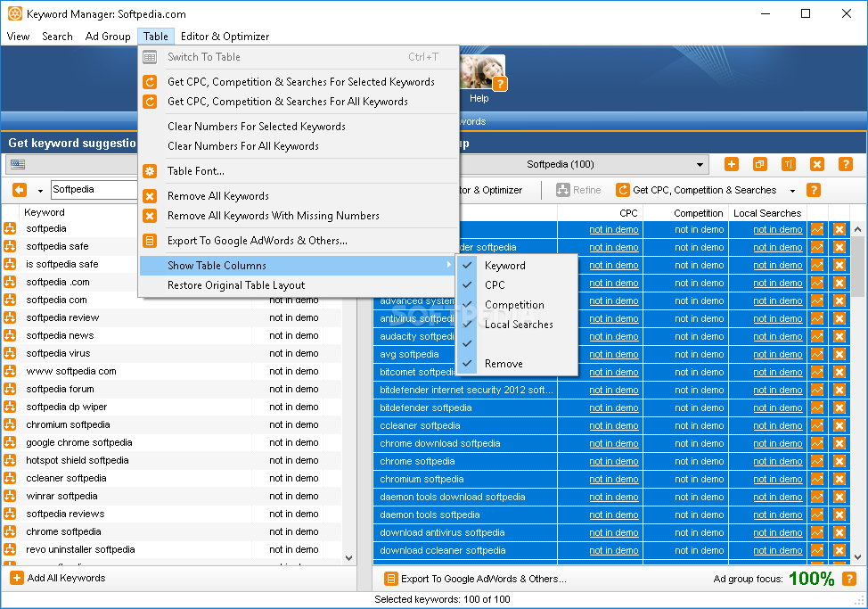The height and width of the screenshot is (609, 868).
Task: Click right table vertical scrollbar up arrow
Action: coord(857,228)
